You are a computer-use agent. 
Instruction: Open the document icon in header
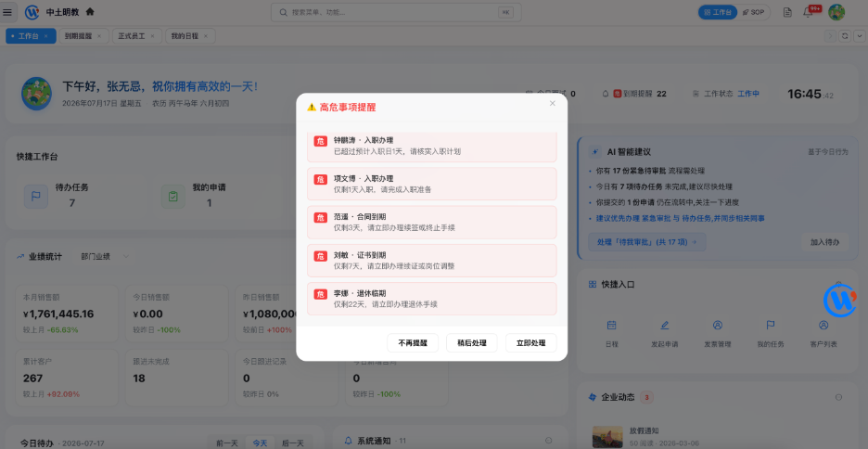click(x=787, y=12)
